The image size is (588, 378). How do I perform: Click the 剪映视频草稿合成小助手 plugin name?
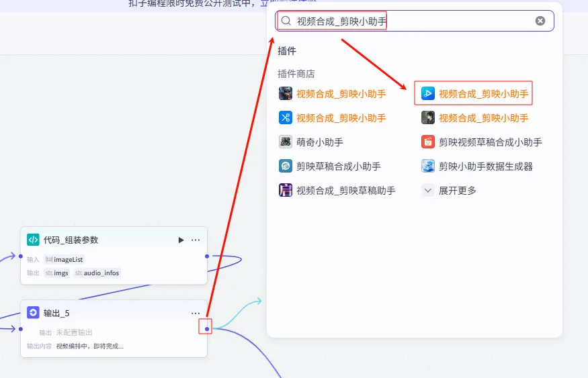491,142
